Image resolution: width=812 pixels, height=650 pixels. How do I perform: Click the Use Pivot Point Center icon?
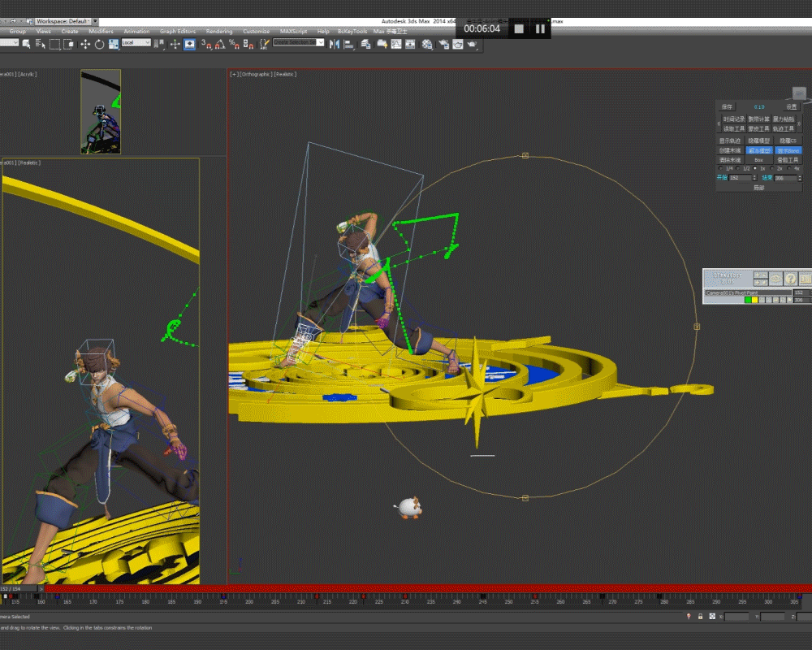click(x=159, y=44)
